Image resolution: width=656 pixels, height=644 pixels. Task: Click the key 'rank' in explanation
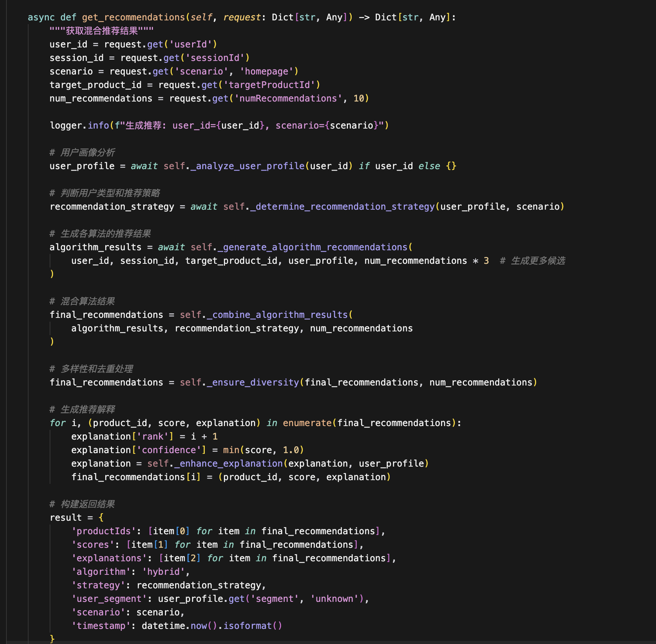coord(153,437)
